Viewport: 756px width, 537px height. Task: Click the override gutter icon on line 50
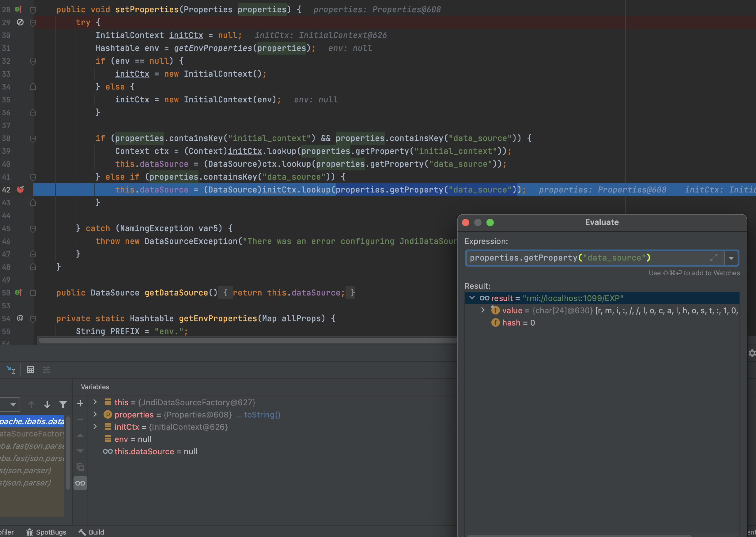(x=18, y=292)
